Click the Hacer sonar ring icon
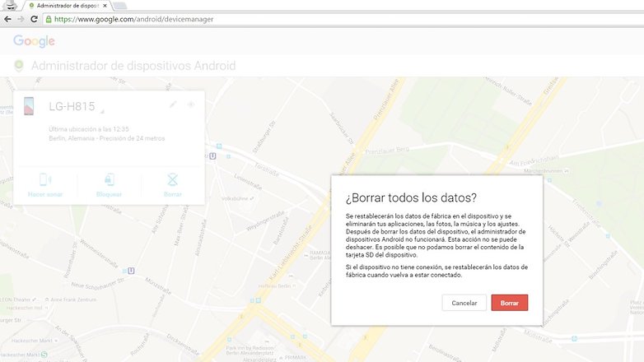The image size is (644, 362). [45, 179]
